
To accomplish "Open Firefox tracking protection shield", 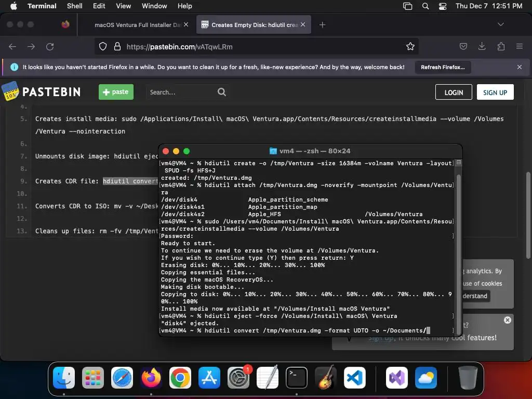I will click(x=103, y=46).
